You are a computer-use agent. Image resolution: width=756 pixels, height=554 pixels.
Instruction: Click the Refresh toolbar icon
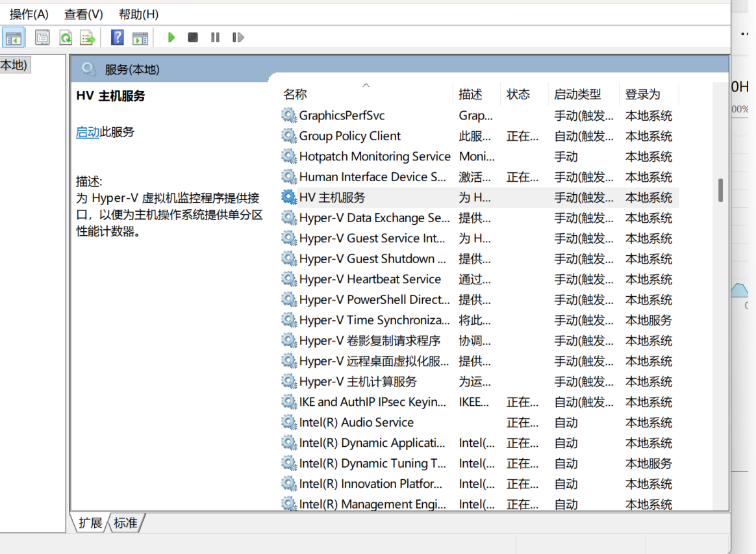coord(66,38)
